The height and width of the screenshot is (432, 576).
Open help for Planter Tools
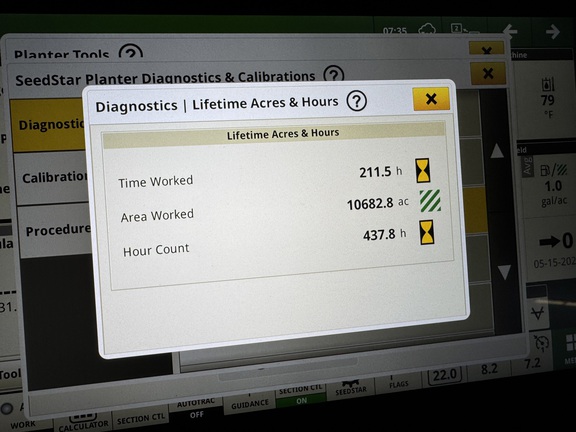point(131,51)
